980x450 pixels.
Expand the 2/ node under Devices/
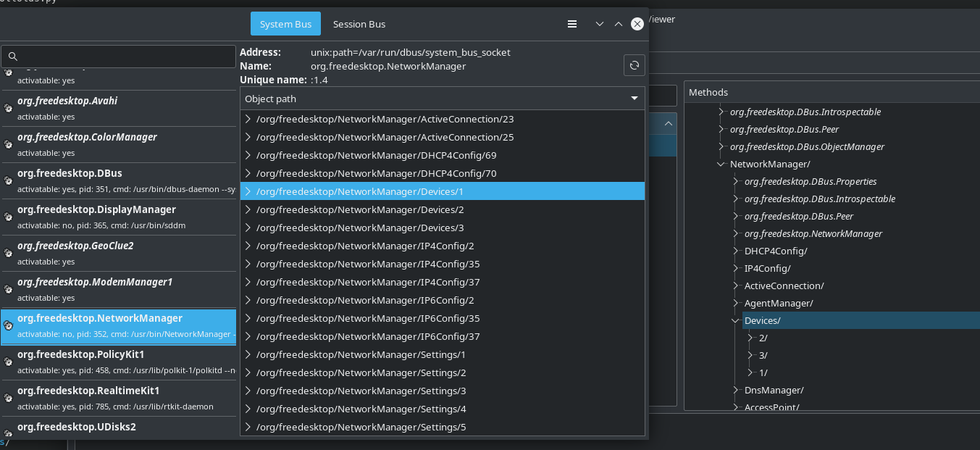[750, 338]
